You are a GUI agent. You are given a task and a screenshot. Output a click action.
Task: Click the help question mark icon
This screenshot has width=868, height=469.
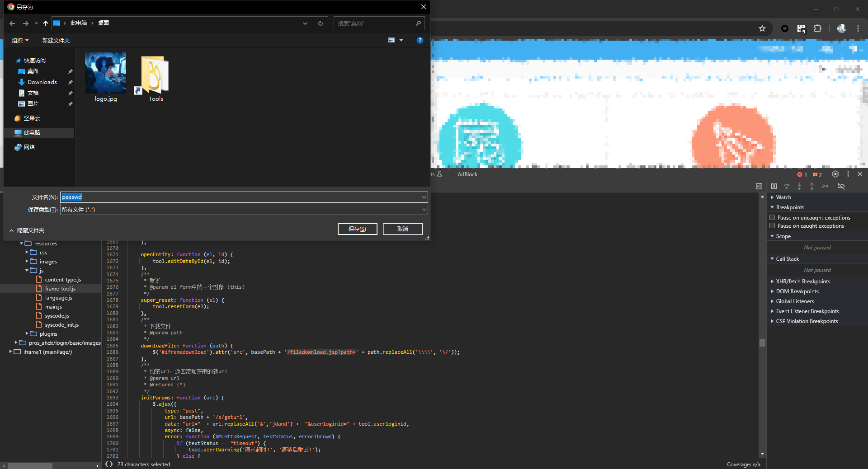pyautogui.click(x=420, y=40)
